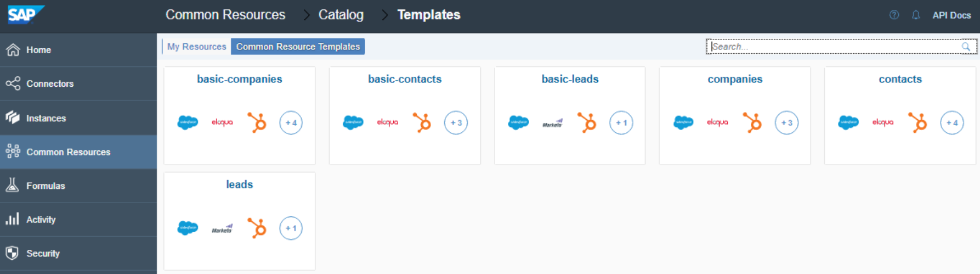Click the Salesforce icon in contacts card
The width and height of the screenshot is (980, 274).
tap(848, 122)
